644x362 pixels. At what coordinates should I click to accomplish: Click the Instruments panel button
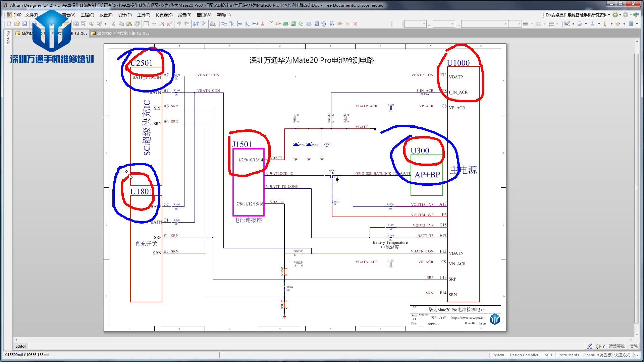tap(568, 355)
